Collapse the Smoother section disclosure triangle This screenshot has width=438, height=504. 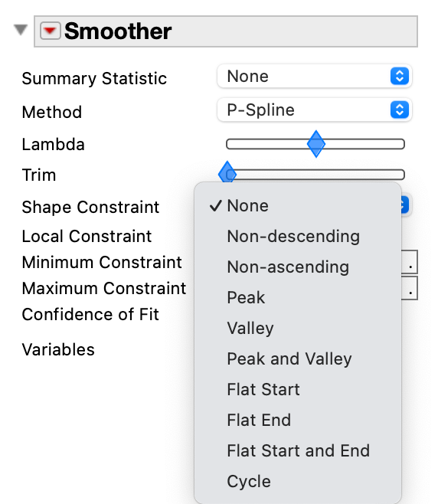[x=21, y=30]
